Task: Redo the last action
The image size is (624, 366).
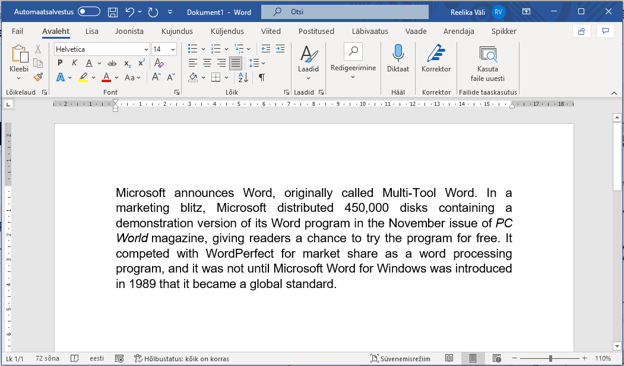Action: click(x=153, y=12)
